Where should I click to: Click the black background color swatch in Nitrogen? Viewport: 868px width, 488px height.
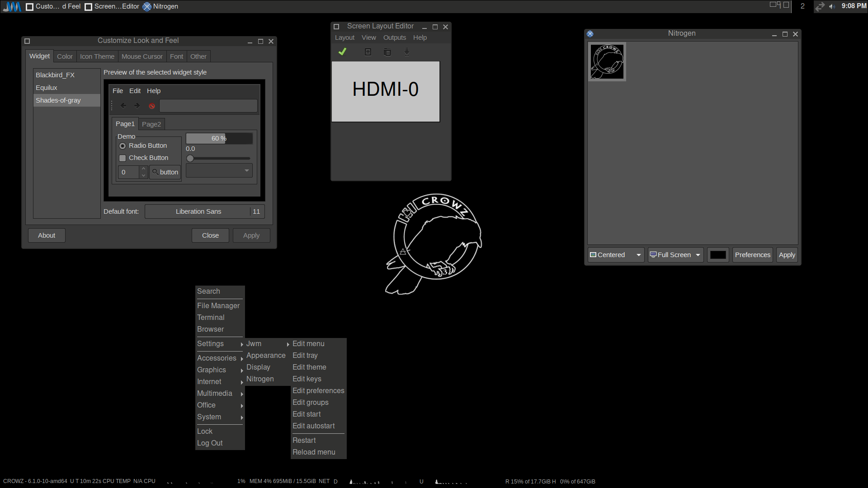pyautogui.click(x=717, y=255)
